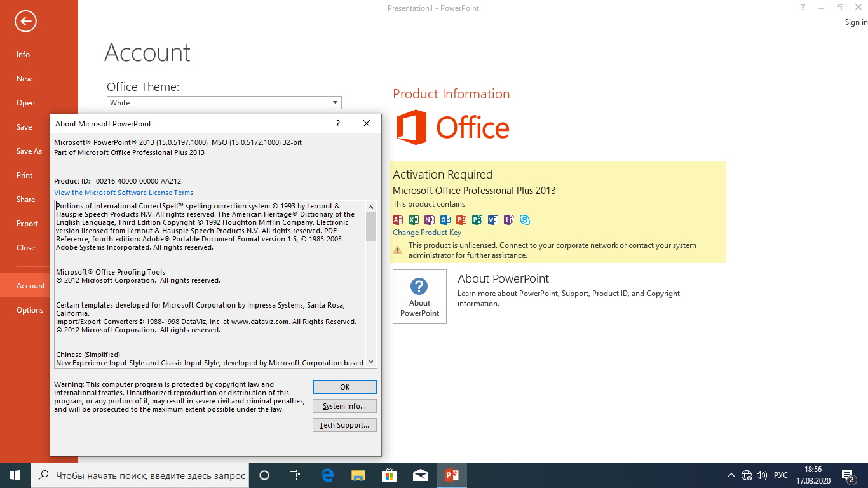The width and height of the screenshot is (868, 488).
Task: Open the Microsoft Software License Terms link
Action: (123, 193)
